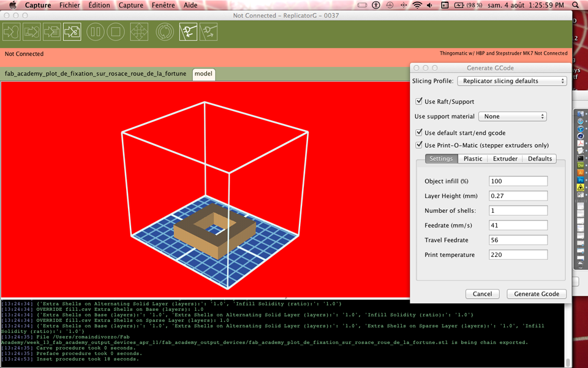Toggle Use default start/end gcode checkbox

[419, 132]
